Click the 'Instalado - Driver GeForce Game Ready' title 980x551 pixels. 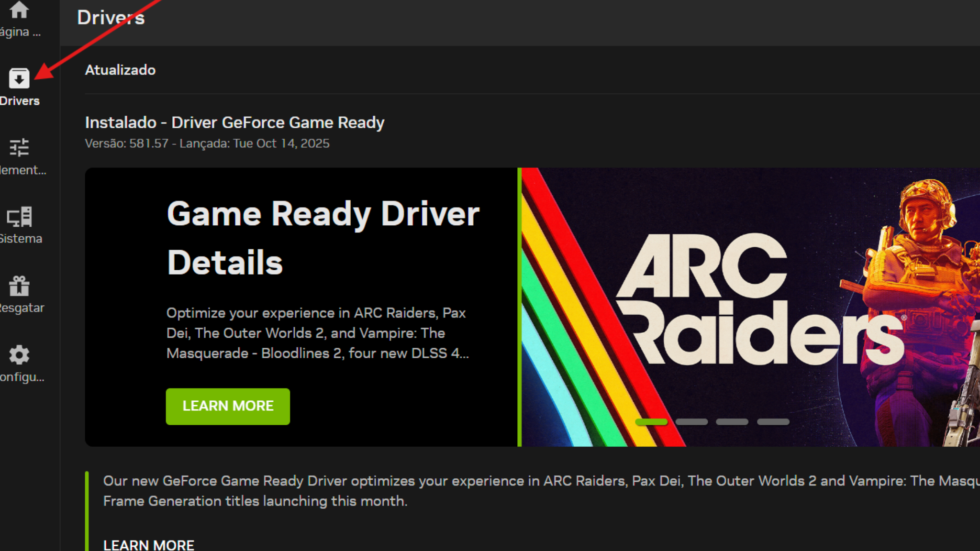pos(234,122)
